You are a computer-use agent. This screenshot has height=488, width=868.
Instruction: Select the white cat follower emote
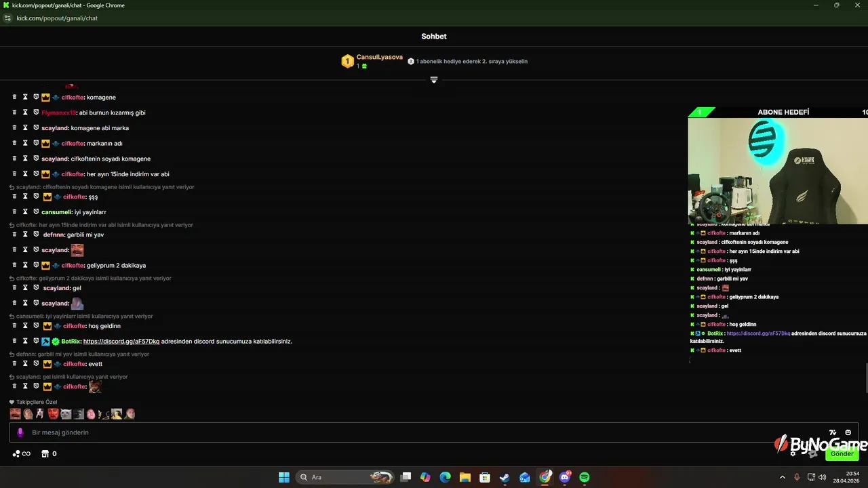tap(66, 413)
